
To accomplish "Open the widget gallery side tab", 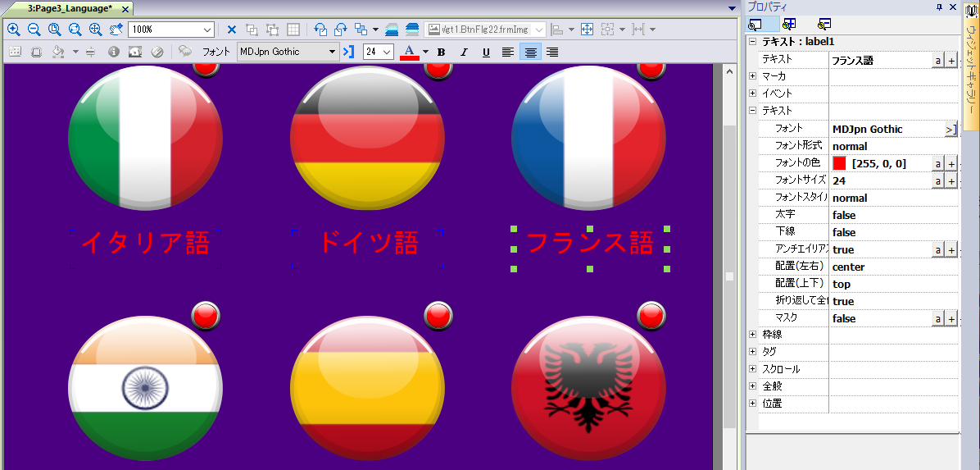I will click(971, 66).
